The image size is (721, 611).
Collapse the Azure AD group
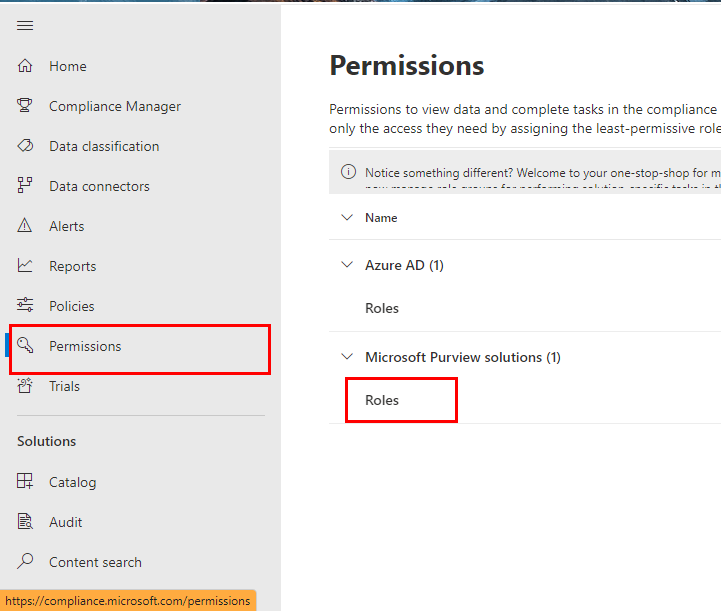point(347,264)
